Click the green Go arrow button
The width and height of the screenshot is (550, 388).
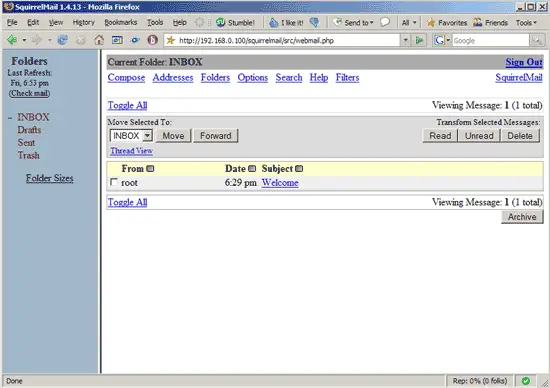coord(419,40)
